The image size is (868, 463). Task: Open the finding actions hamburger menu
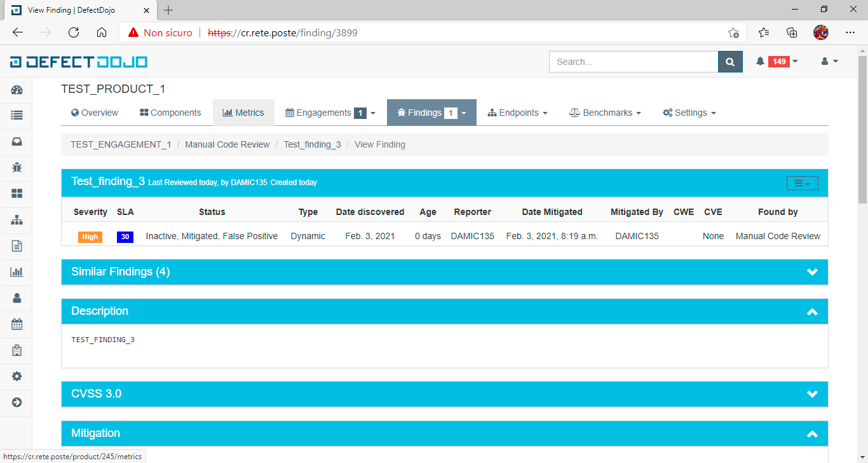point(802,183)
